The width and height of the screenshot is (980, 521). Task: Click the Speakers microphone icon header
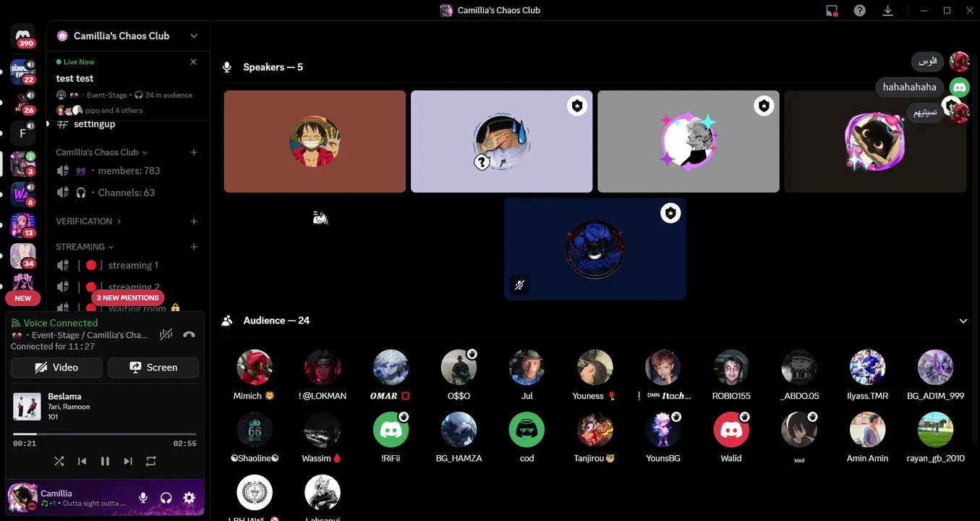pos(227,67)
